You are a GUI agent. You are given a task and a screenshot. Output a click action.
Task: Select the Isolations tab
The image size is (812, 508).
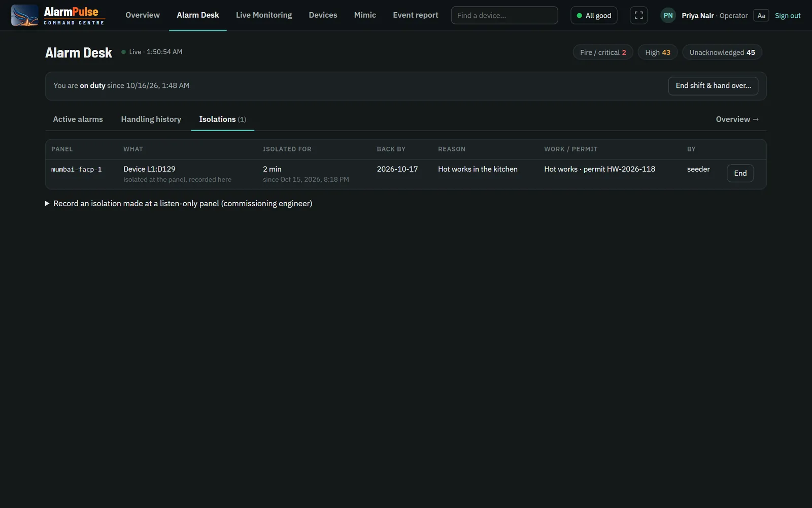point(222,119)
